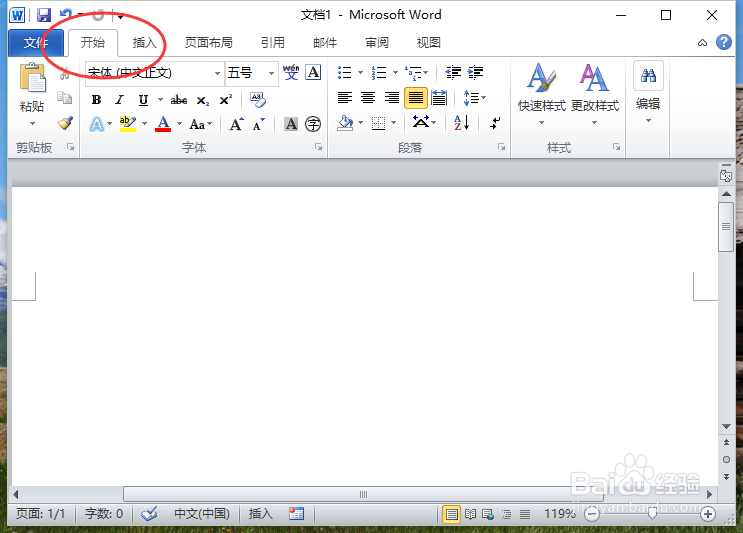
Task: Toggle italic formatting
Action: click(119, 99)
